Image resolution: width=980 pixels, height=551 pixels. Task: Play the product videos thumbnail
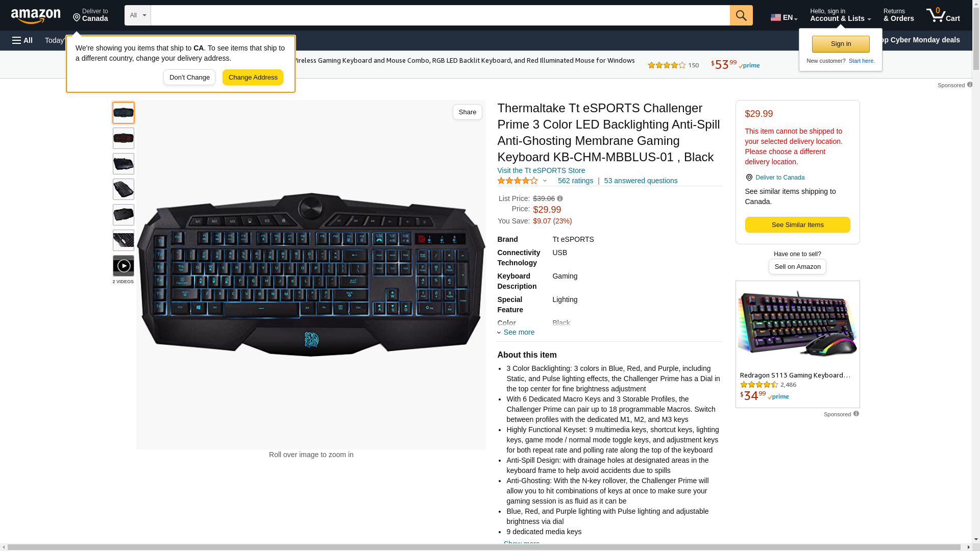[x=124, y=266]
